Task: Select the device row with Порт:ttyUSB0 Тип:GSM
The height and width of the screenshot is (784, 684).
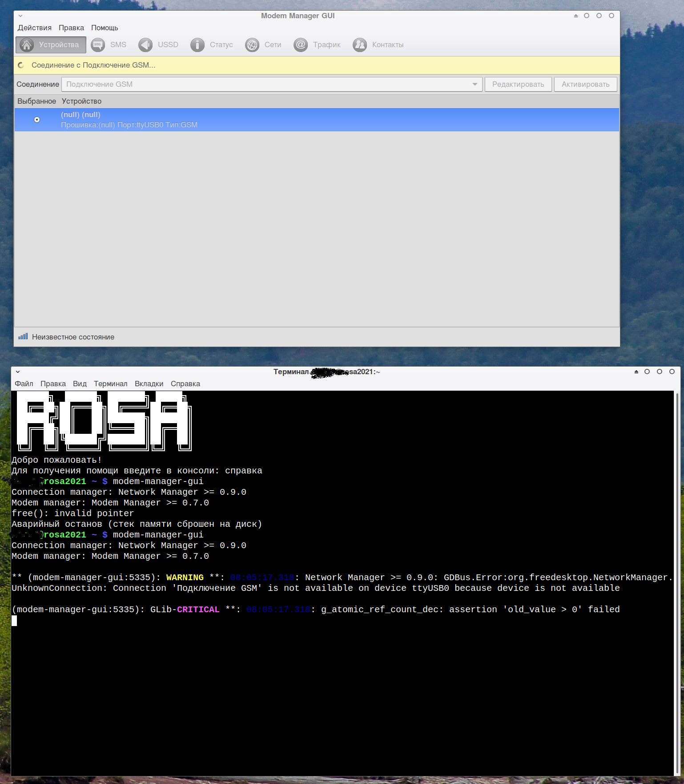Action: point(317,120)
